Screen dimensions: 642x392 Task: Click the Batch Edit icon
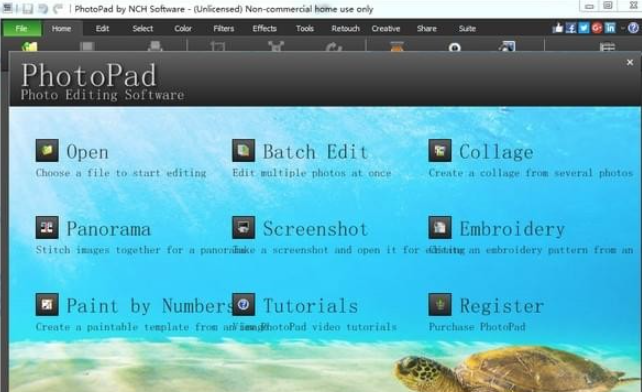click(244, 150)
